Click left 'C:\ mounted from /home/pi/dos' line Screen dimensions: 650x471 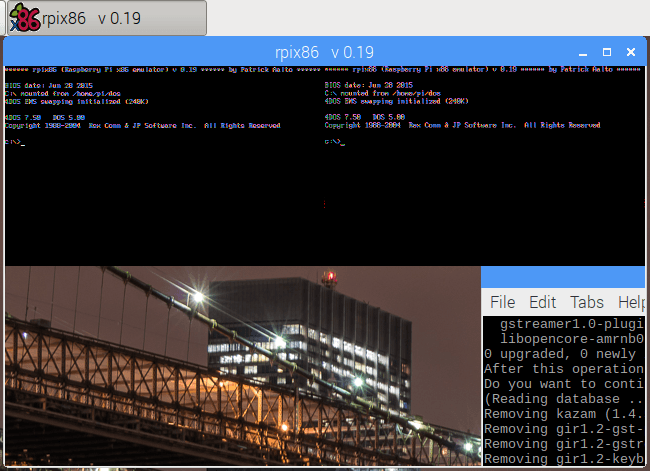coord(63,94)
